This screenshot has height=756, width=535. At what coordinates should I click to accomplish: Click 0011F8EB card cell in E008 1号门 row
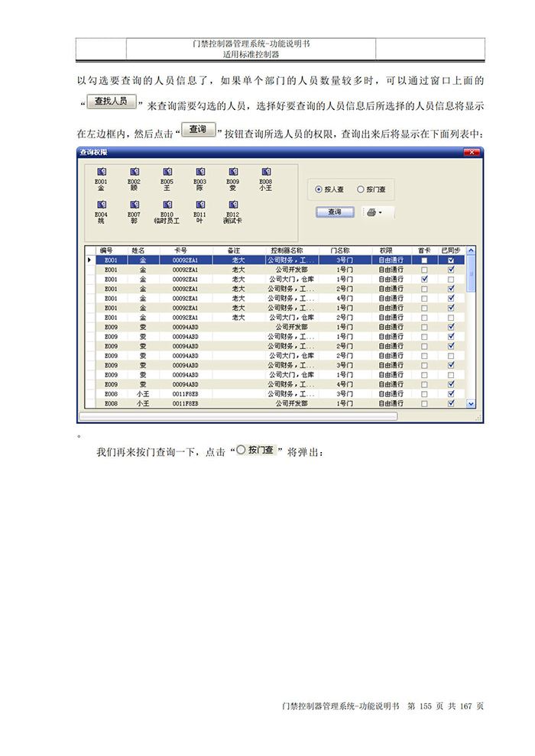(x=185, y=403)
